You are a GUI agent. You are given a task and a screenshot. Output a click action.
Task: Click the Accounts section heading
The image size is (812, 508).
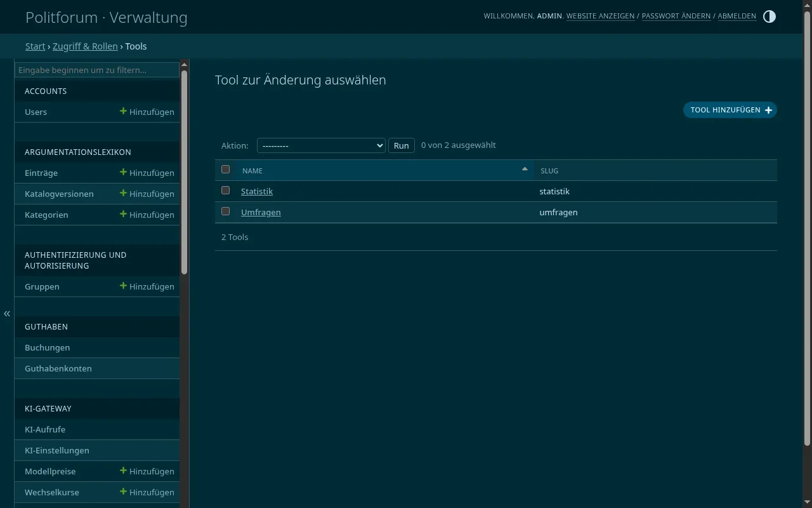[x=46, y=91]
